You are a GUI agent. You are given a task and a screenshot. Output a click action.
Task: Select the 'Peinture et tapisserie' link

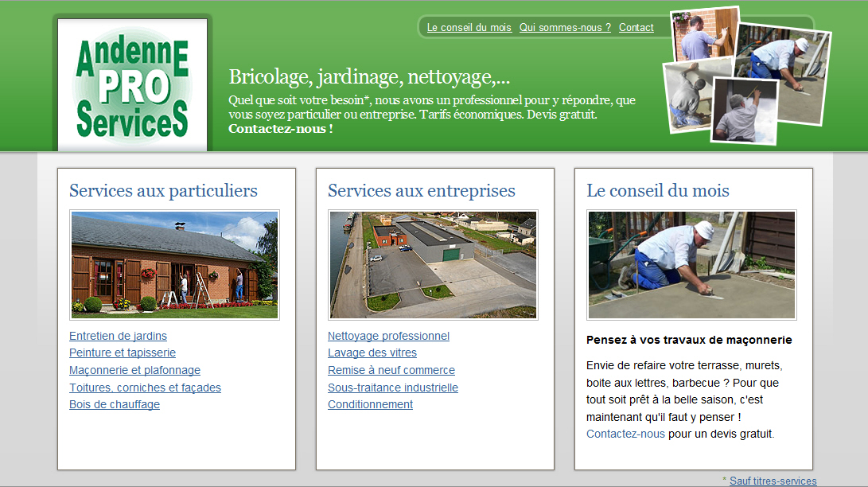pos(123,353)
